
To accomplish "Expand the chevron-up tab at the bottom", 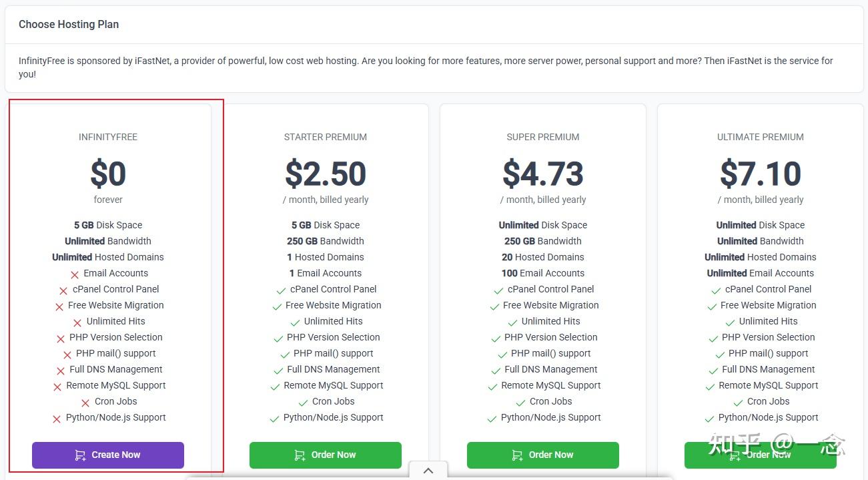I will 428,471.
